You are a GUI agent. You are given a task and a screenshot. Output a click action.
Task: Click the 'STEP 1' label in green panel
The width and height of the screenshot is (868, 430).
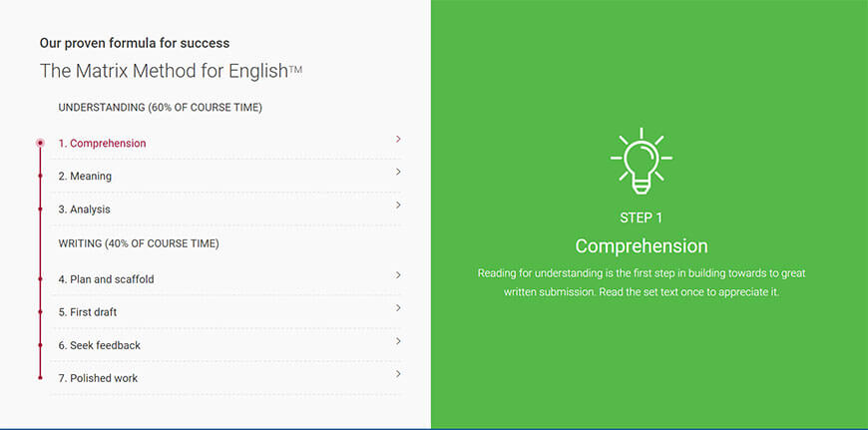click(x=642, y=218)
